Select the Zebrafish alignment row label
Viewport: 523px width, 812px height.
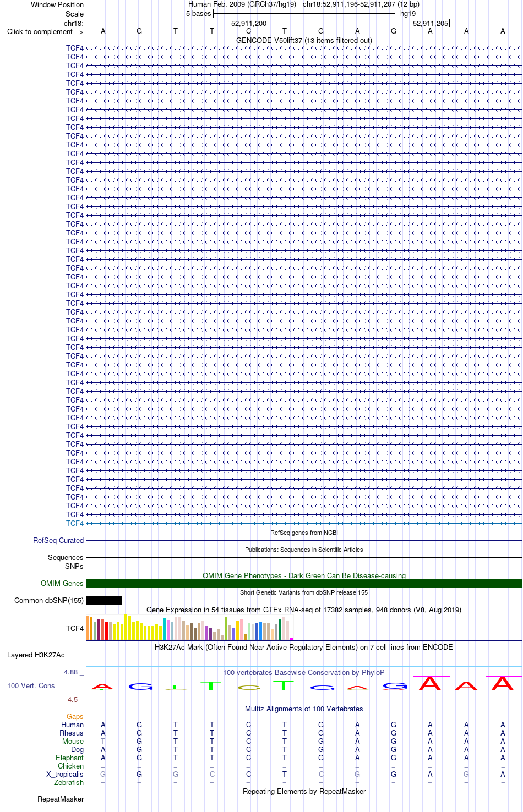(x=69, y=782)
